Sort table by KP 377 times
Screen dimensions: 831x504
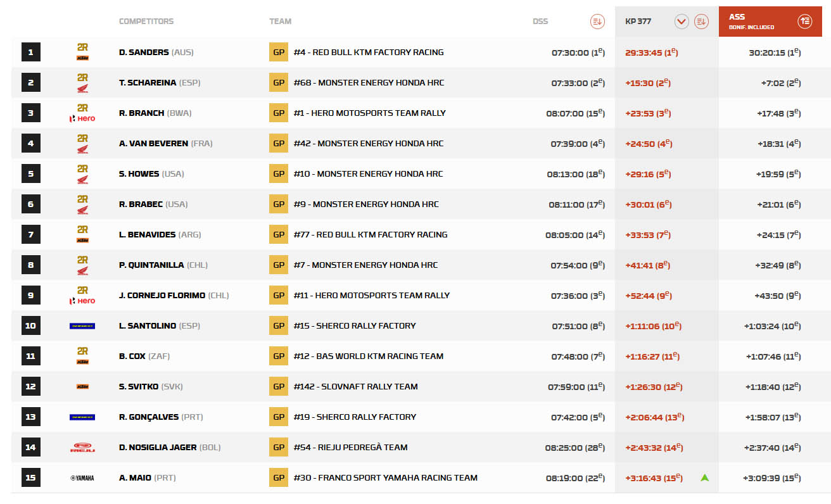(701, 22)
